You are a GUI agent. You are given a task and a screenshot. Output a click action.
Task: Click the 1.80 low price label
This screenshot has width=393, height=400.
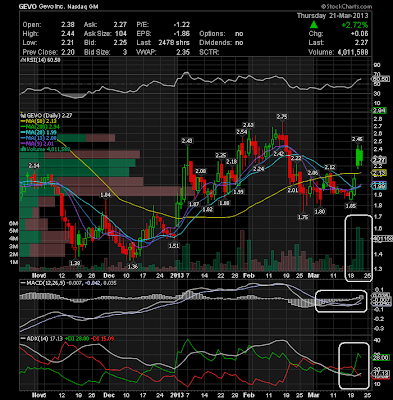tap(320, 211)
